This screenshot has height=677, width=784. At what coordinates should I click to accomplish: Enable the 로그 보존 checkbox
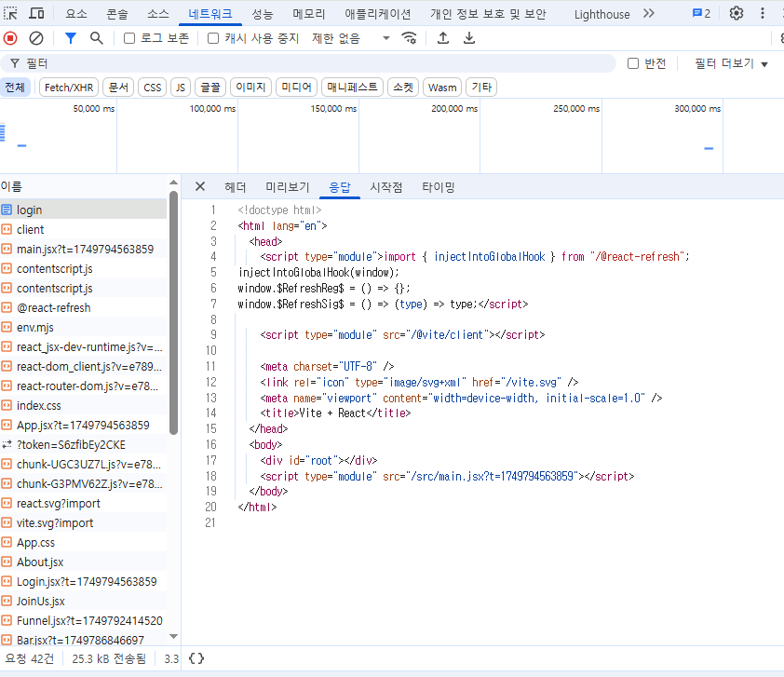coord(129,38)
